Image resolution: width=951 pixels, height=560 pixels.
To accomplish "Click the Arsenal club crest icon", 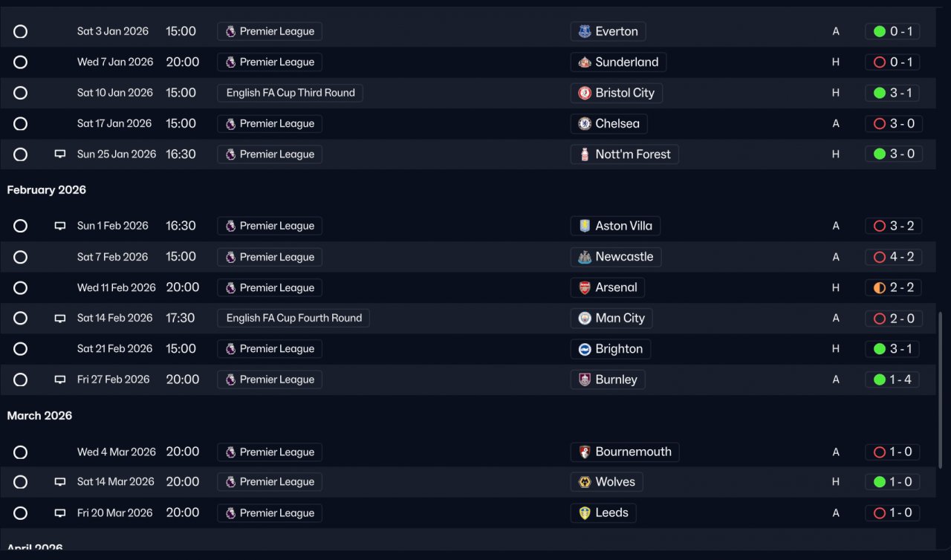I will pos(585,288).
